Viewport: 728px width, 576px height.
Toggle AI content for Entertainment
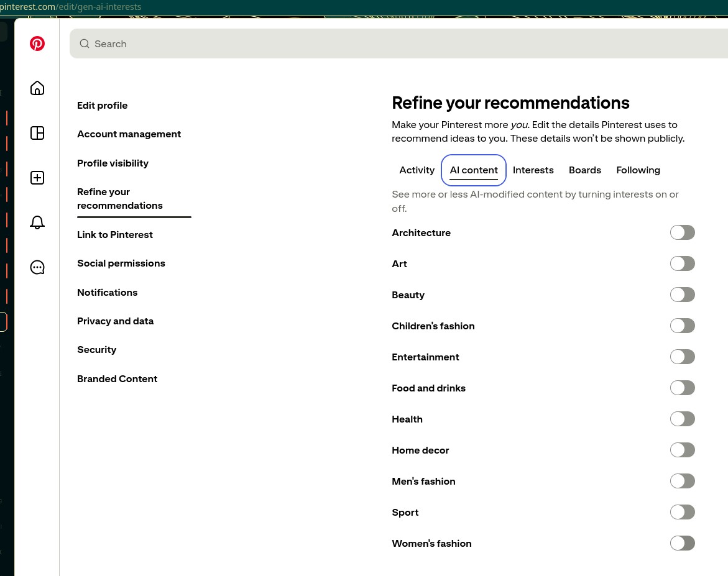point(682,357)
